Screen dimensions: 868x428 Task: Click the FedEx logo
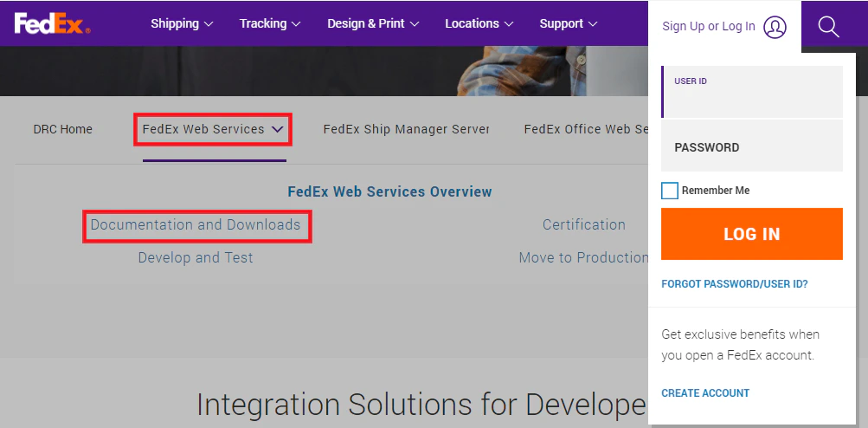[53, 23]
